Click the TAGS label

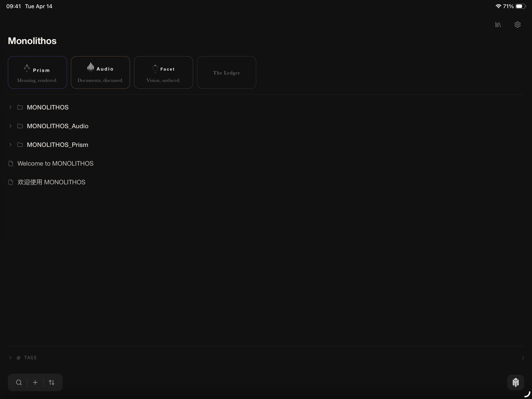pos(30,358)
